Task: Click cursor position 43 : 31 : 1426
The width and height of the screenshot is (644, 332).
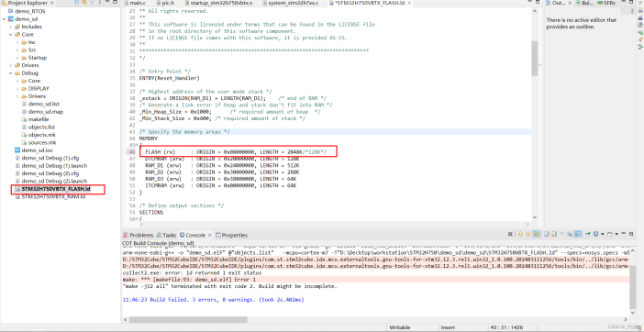Action: [x=506, y=327]
